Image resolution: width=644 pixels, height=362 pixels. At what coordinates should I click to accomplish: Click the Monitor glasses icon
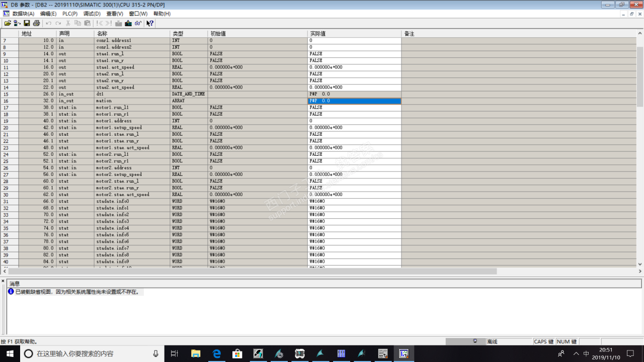(x=138, y=23)
